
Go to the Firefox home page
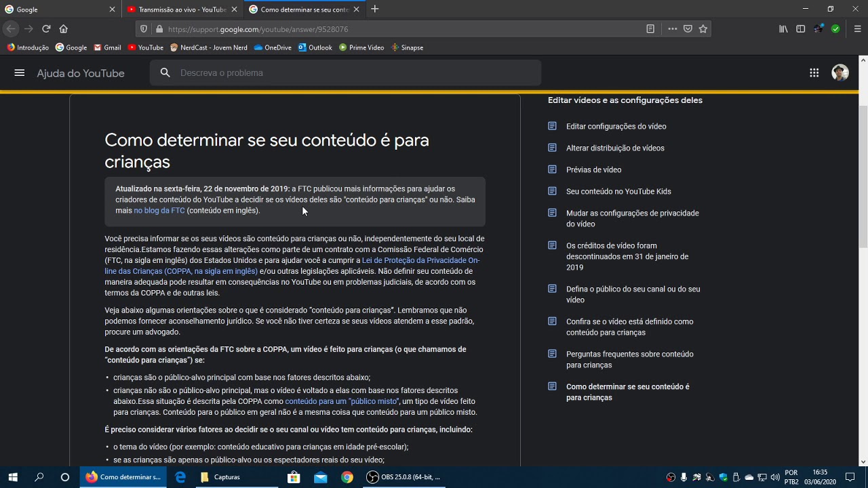tap(64, 28)
